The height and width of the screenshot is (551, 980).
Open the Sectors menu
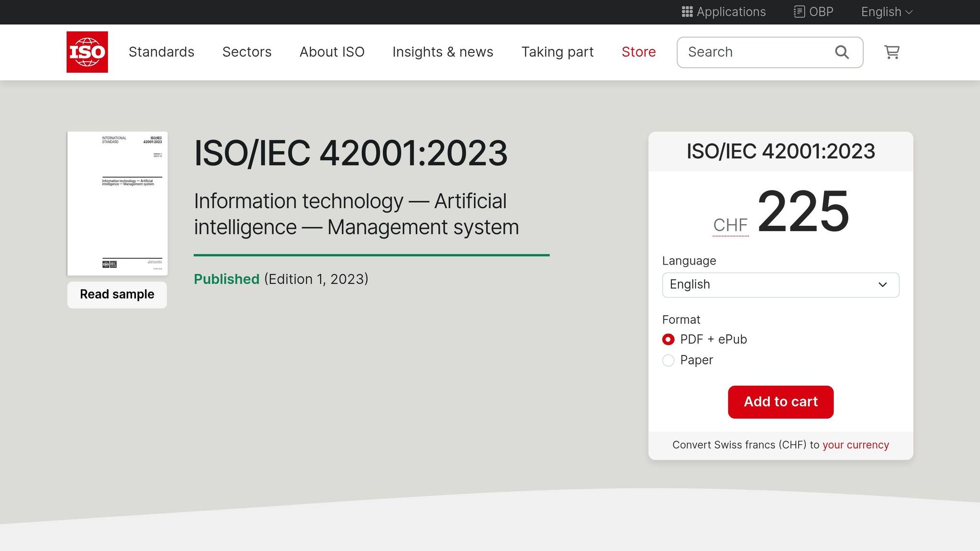coord(247,52)
